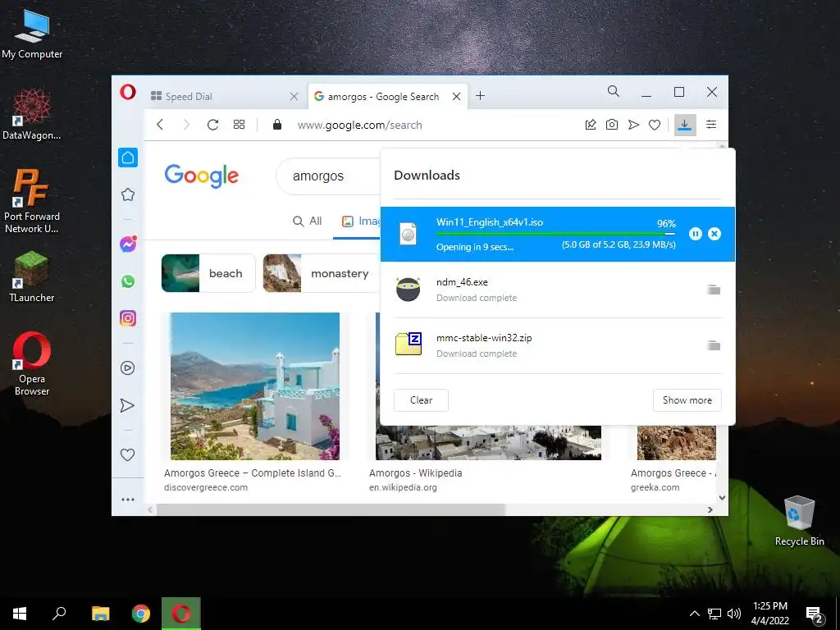This screenshot has height=630, width=840.
Task: Open taskbar search magnifier
Action: [x=59, y=614]
